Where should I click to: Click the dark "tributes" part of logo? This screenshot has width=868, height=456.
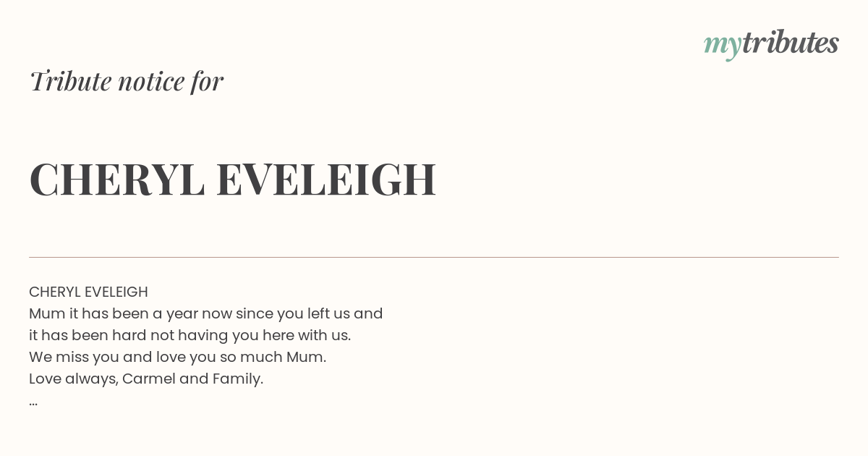[791, 43]
